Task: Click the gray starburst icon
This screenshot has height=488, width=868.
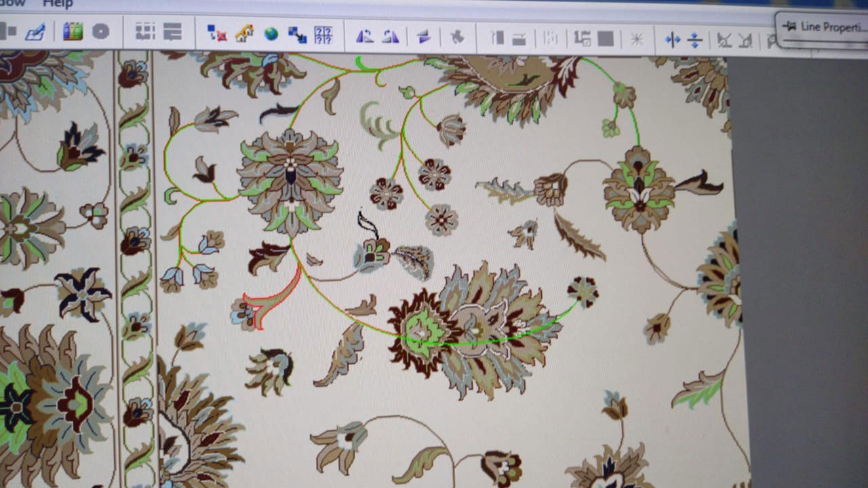Action: [x=636, y=39]
